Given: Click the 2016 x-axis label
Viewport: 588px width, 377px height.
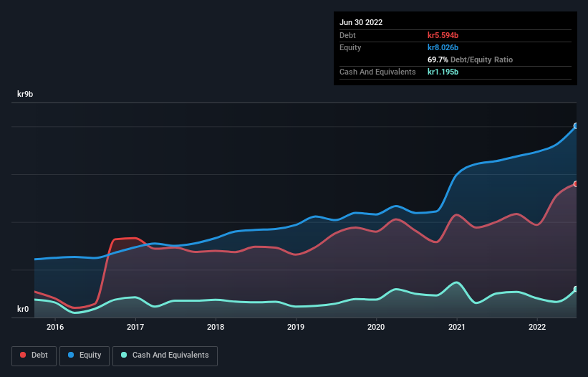Looking at the screenshot, I should pyautogui.click(x=55, y=327).
